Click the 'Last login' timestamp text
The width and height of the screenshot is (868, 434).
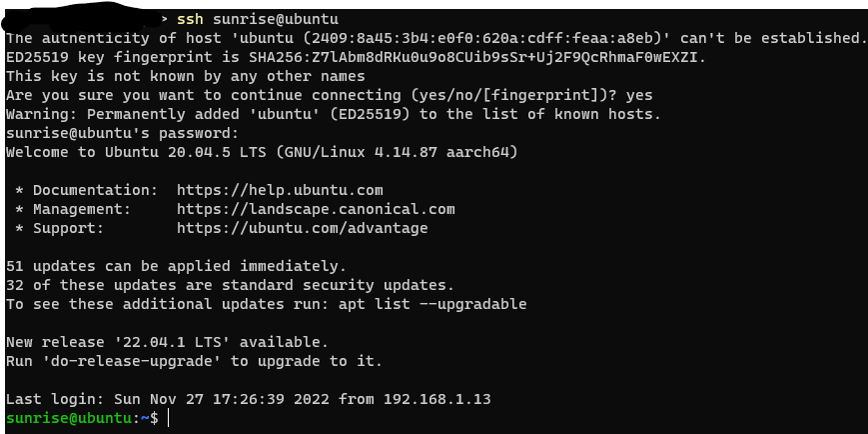230,399
